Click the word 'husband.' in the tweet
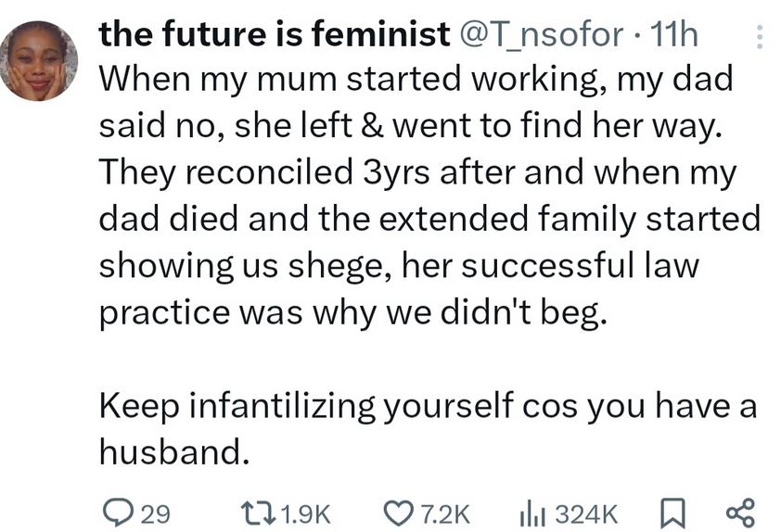Screen dimensions: 781x532 point(173,452)
